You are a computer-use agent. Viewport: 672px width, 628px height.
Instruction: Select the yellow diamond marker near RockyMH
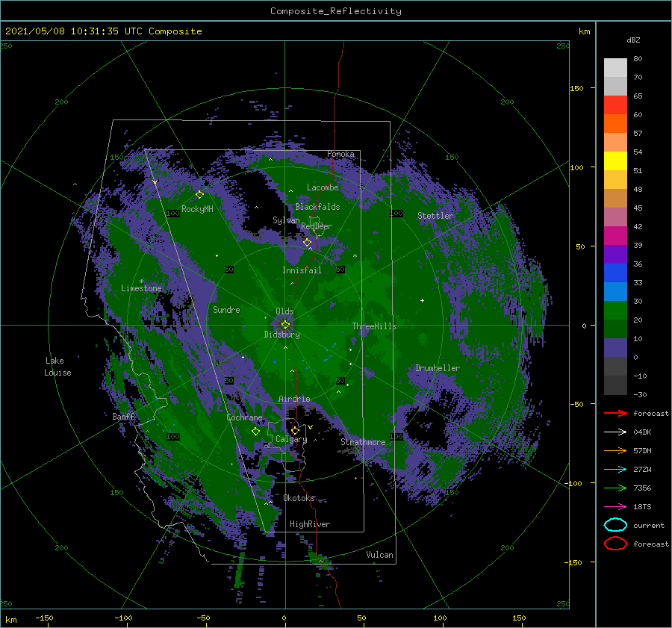(x=199, y=195)
